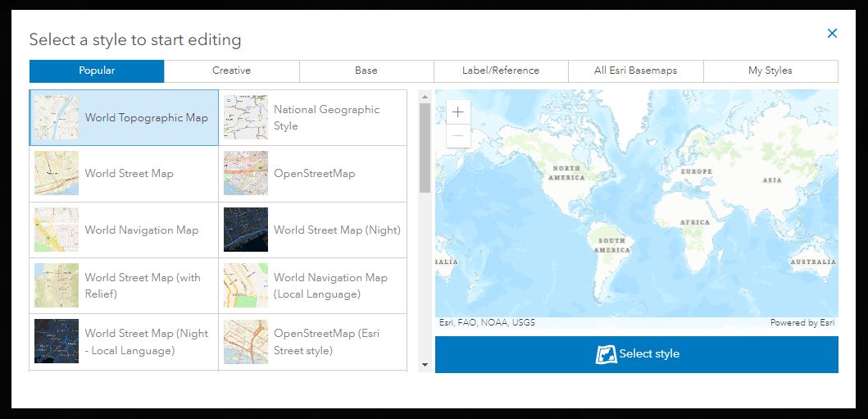This screenshot has width=868, height=419.
Task: Click the style list scroll down arrow
Action: coord(425,365)
